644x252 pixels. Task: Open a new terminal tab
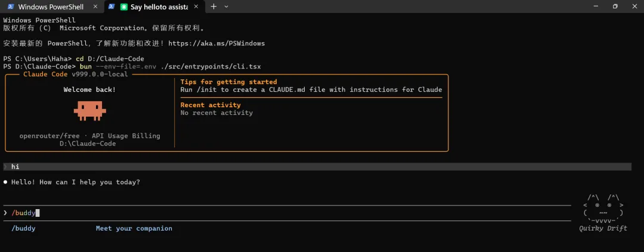click(x=213, y=7)
